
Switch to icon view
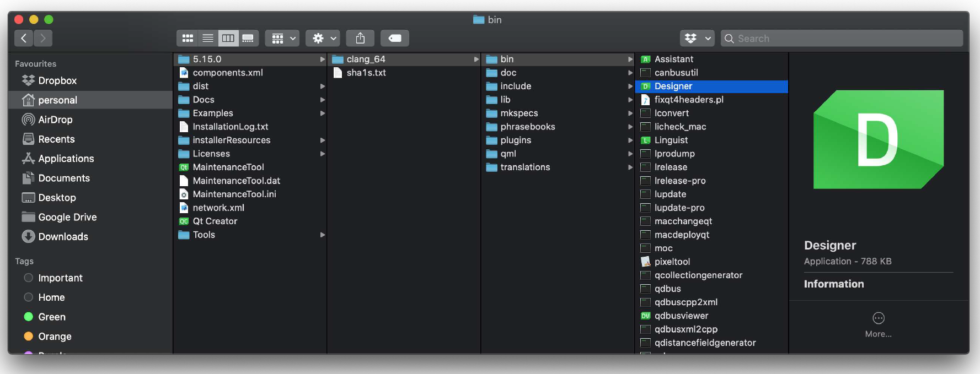[188, 38]
